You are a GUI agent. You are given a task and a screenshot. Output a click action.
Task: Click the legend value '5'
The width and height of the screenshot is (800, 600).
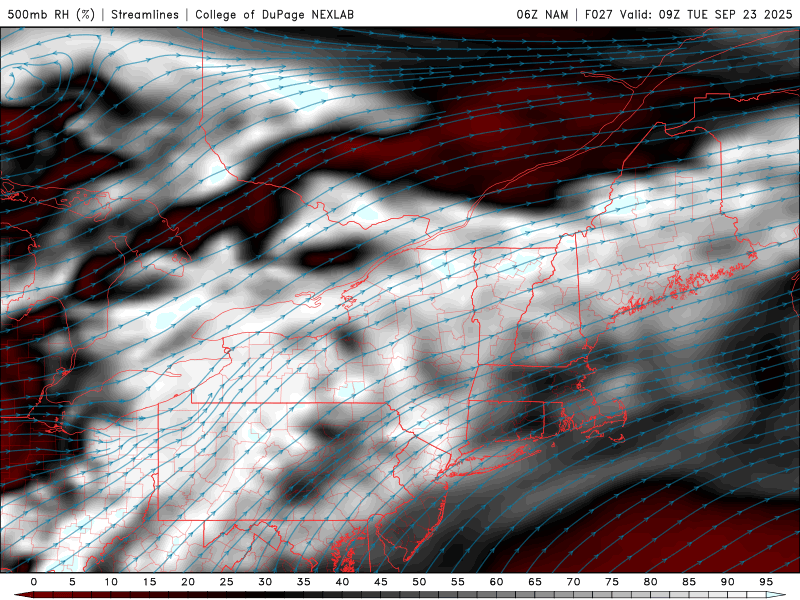[x=72, y=582]
